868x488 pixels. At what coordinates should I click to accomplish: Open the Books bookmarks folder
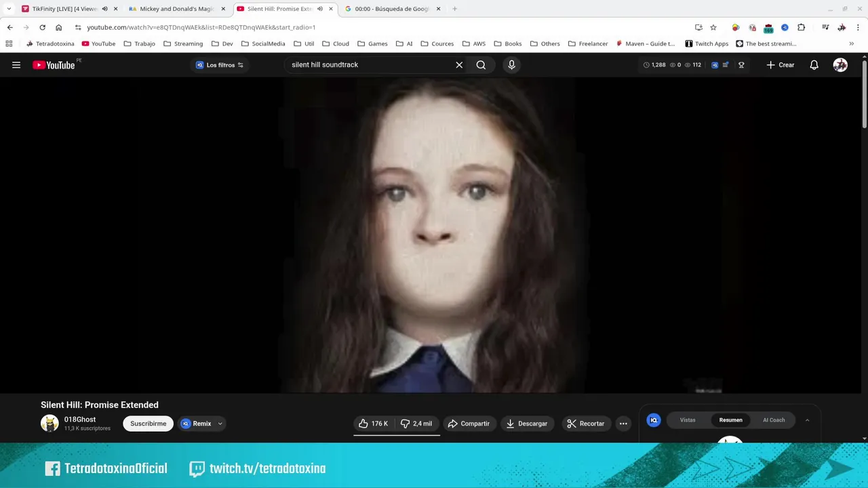pos(507,43)
